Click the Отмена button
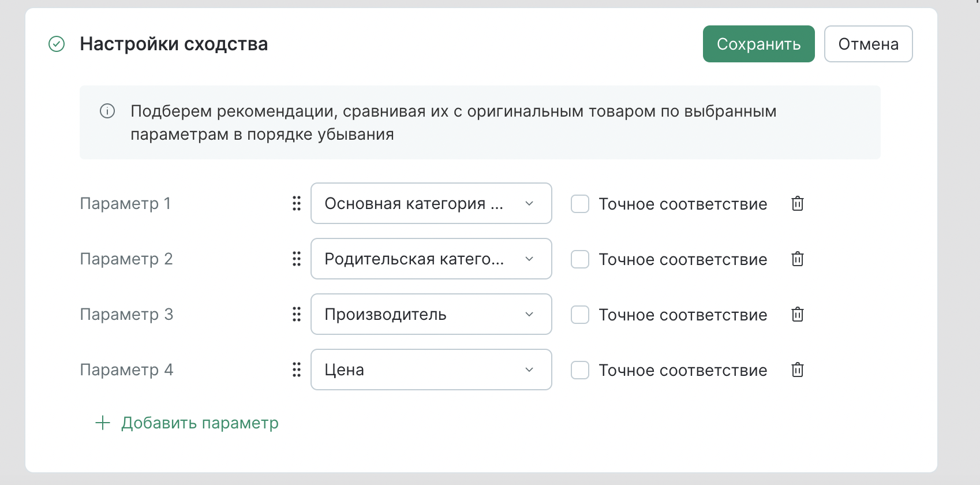The width and height of the screenshot is (980, 485). 868,44
